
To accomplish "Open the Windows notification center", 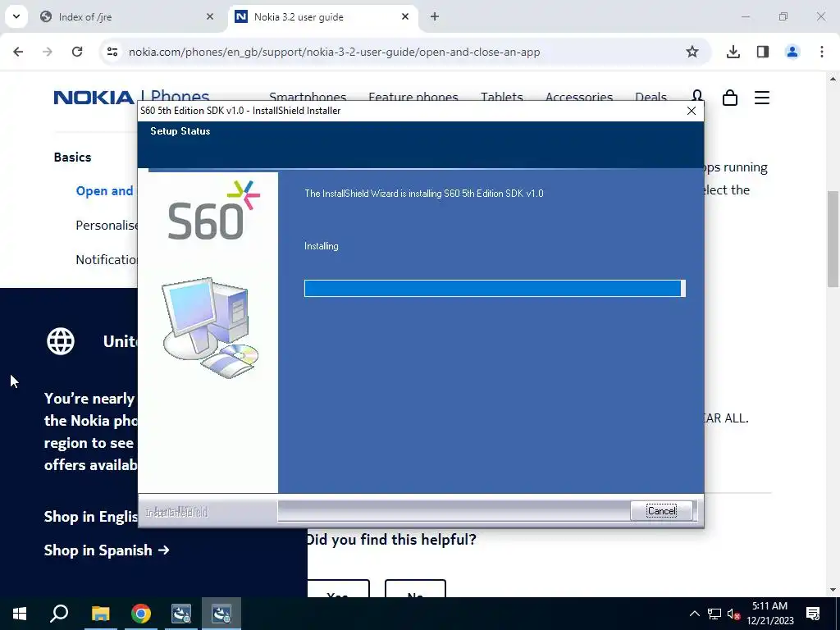I will [x=813, y=614].
